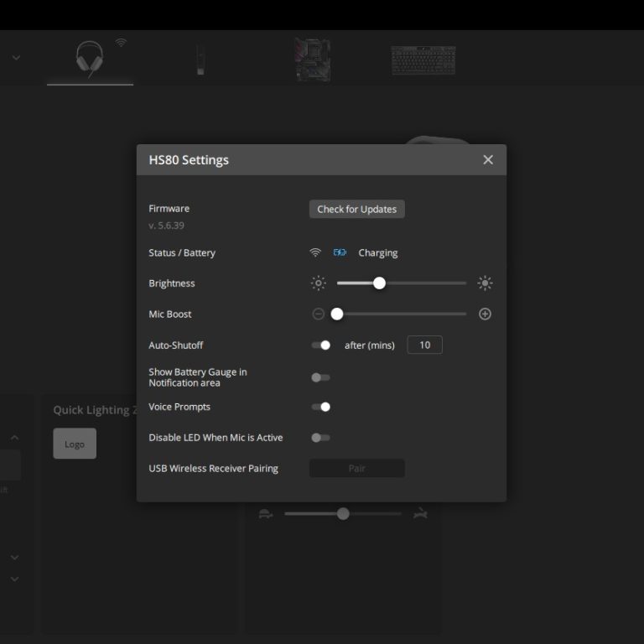Select the HS80 headset device icon
The image size is (644, 644).
pyautogui.click(x=90, y=60)
